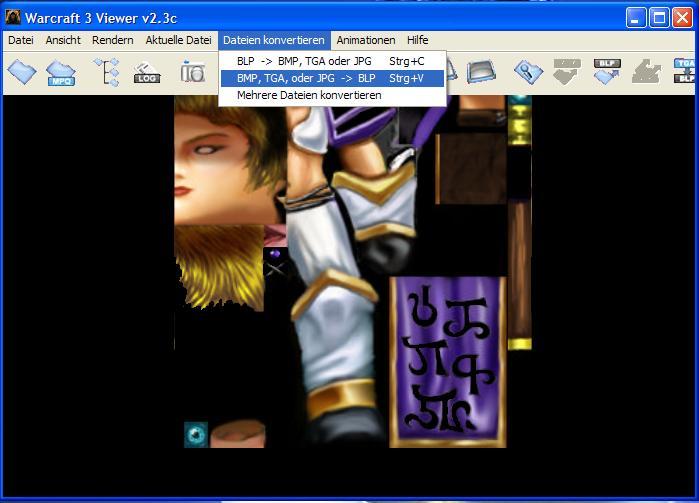Open the Animationen menu
Image resolution: width=699 pixels, height=503 pixels.
(x=366, y=40)
